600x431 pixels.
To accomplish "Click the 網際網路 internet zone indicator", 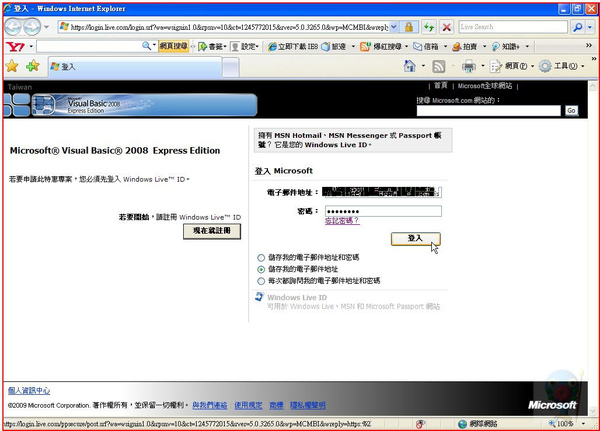I will coord(478,424).
